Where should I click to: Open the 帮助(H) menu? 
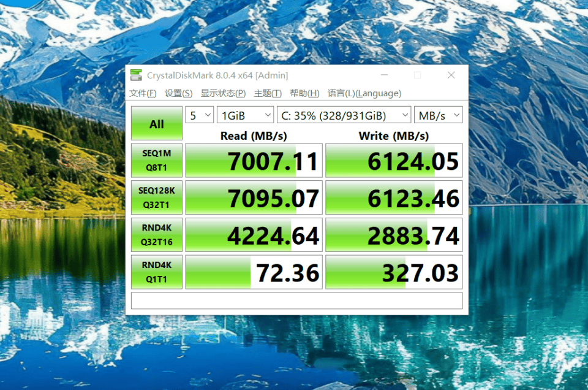point(304,93)
